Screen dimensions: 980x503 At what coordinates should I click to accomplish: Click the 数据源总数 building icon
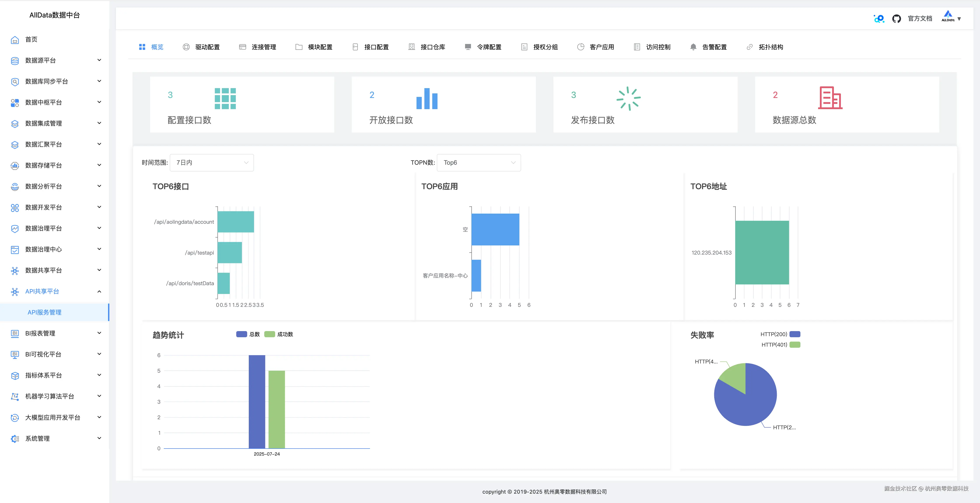pos(830,98)
